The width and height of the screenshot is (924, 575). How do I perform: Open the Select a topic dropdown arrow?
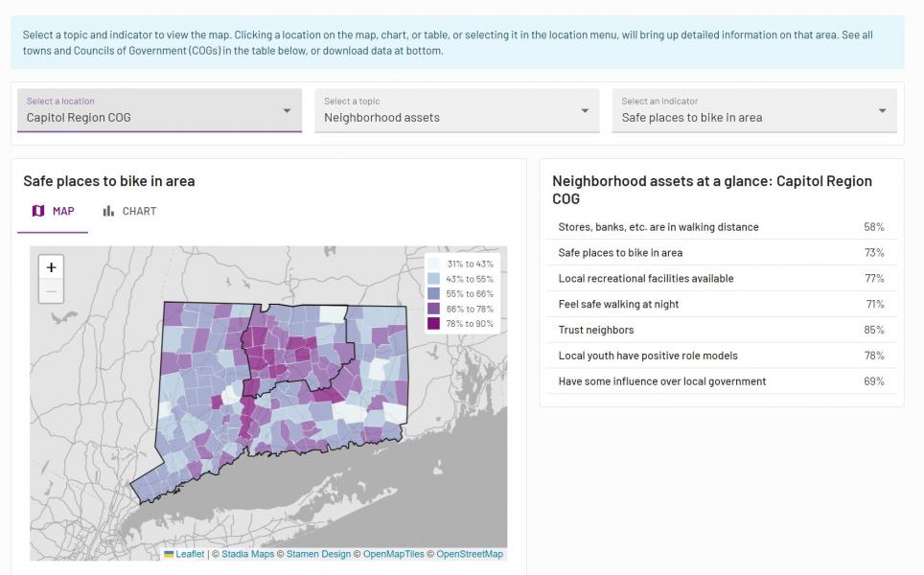tap(585, 111)
